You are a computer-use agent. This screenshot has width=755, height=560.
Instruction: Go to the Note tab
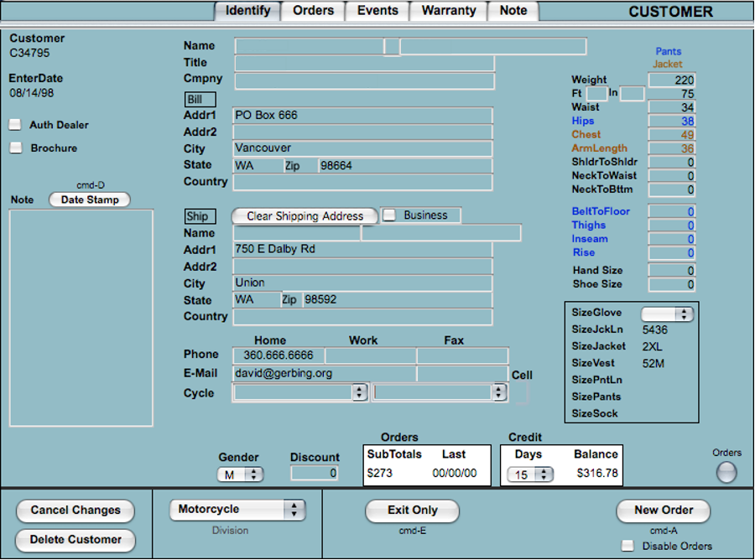click(513, 11)
